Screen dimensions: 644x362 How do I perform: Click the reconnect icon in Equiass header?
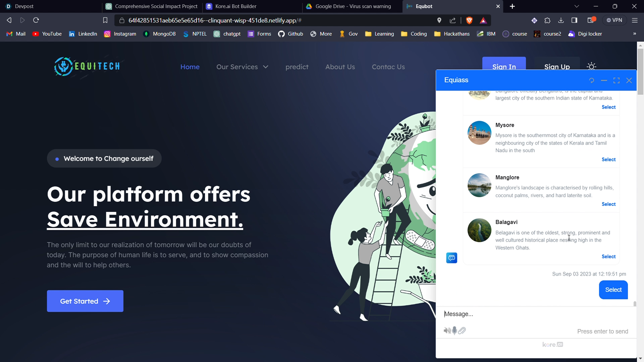[591, 80]
